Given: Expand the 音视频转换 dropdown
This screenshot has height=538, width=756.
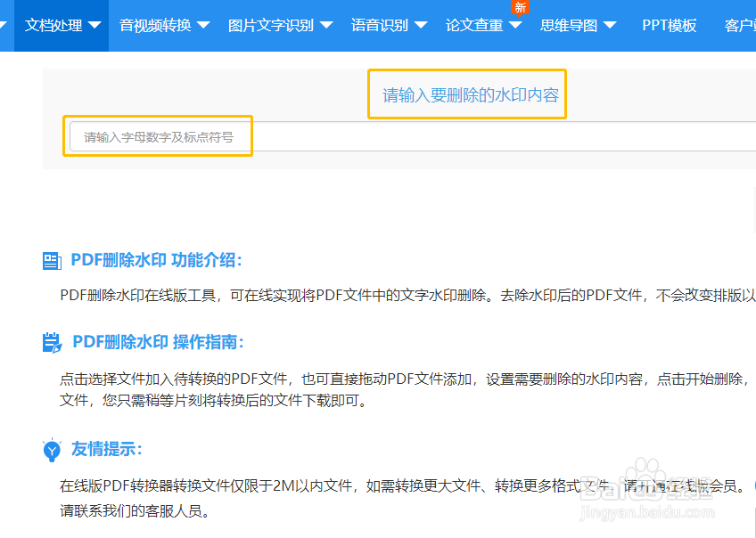Looking at the screenshot, I should click(x=203, y=26).
